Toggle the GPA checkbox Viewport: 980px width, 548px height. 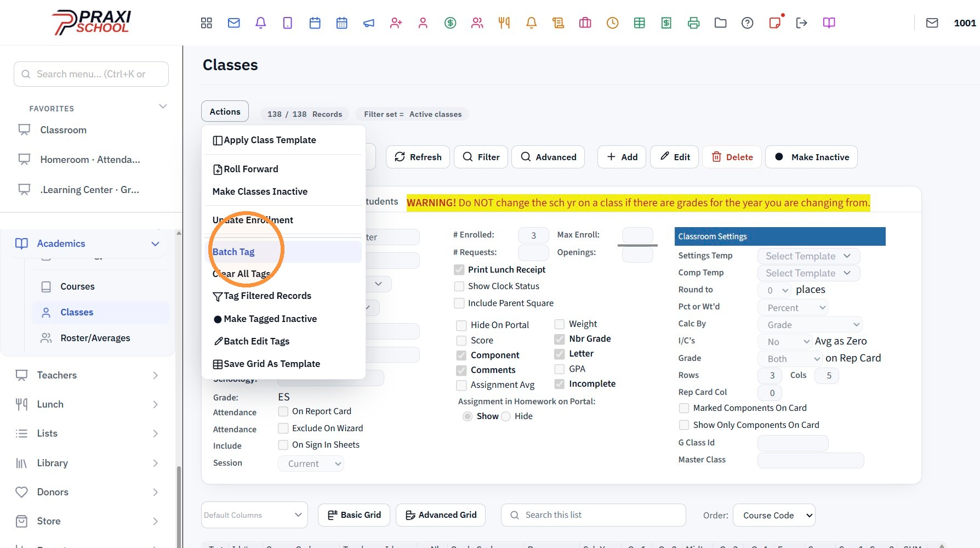click(560, 369)
